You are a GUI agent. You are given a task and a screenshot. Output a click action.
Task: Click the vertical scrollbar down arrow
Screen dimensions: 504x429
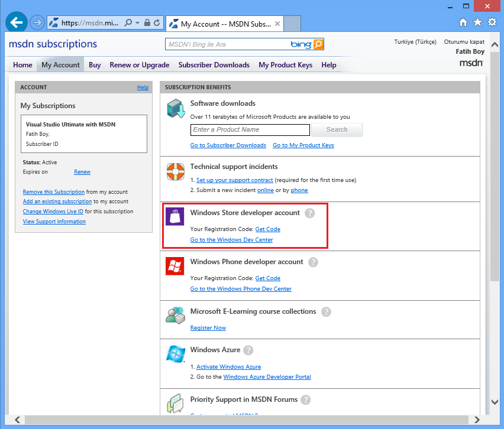tap(495, 402)
